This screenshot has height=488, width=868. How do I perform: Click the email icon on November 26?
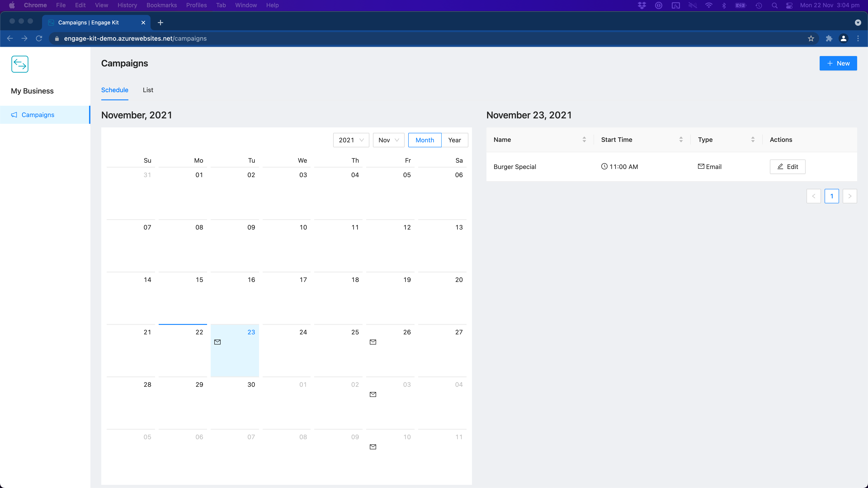[x=373, y=342]
